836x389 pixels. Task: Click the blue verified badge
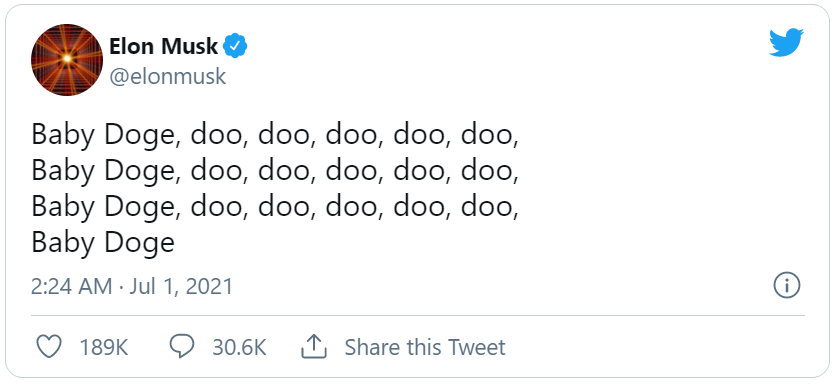point(235,46)
